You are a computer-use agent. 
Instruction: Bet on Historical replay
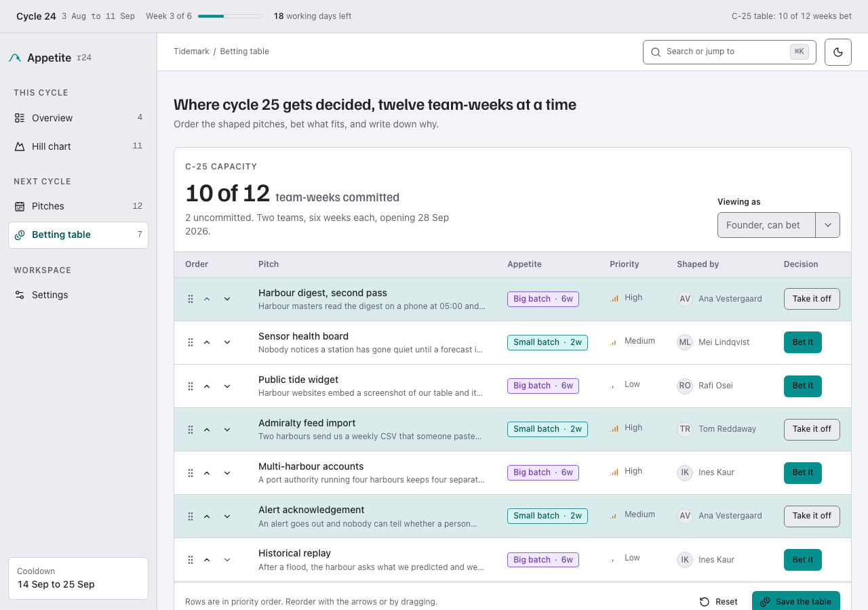click(x=803, y=559)
